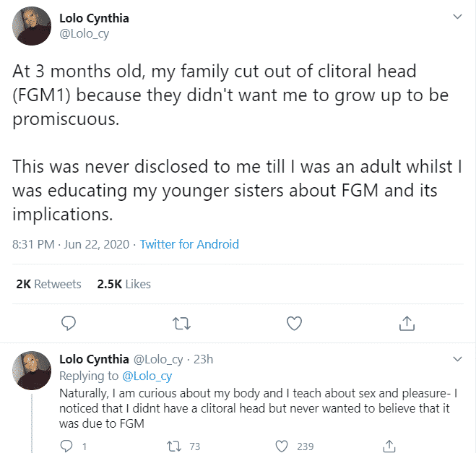
Task: Click share icon on the reply tweet
Action: coord(389,446)
